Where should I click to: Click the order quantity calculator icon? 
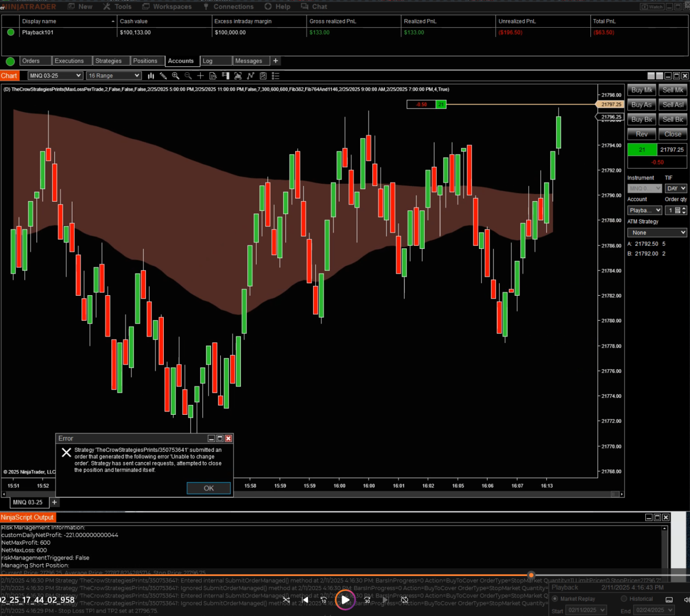click(678, 210)
